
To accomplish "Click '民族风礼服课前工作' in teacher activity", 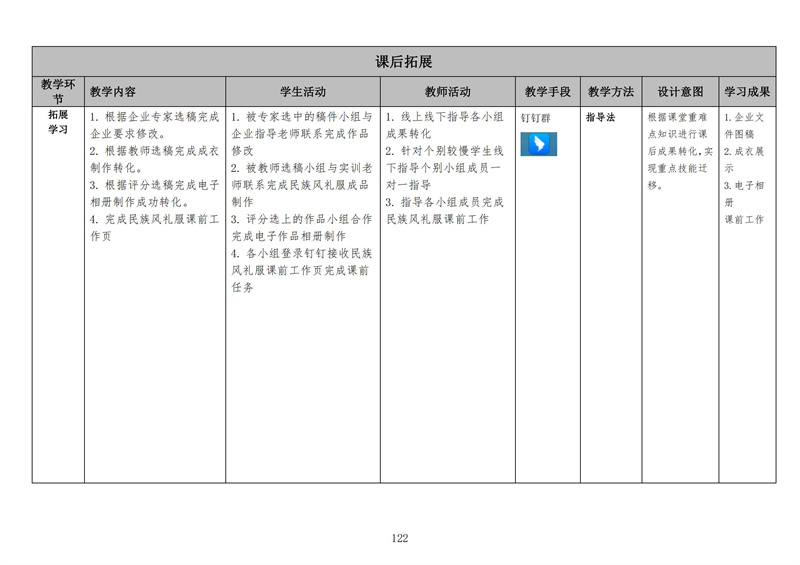I will (437, 219).
